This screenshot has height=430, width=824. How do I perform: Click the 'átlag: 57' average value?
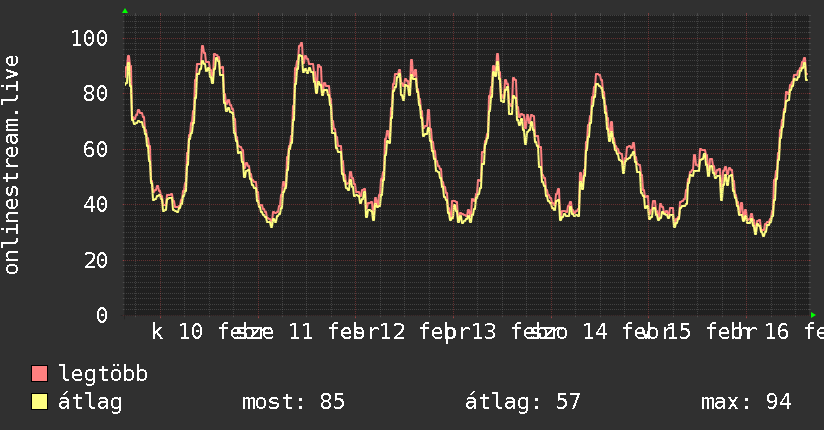click(522, 402)
